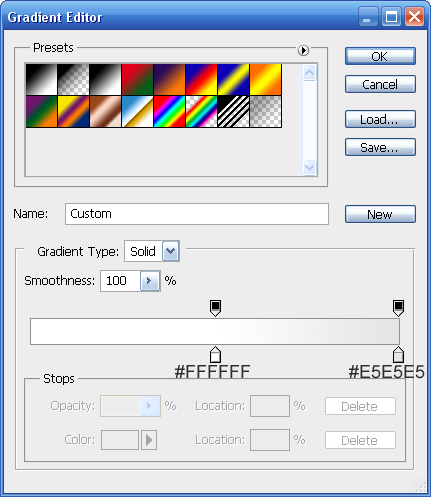Open the Gradient Type dropdown
This screenshot has width=431, height=497.
(x=171, y=251)
